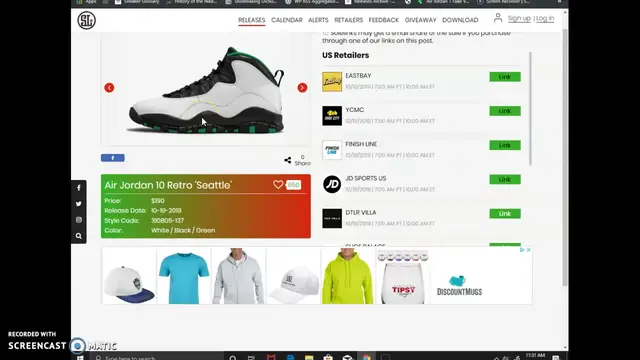Click the neon yellow hoodie ad image
Image resolution: width=640 pixels, height=360 pixels.
click(x=348, y=276)
